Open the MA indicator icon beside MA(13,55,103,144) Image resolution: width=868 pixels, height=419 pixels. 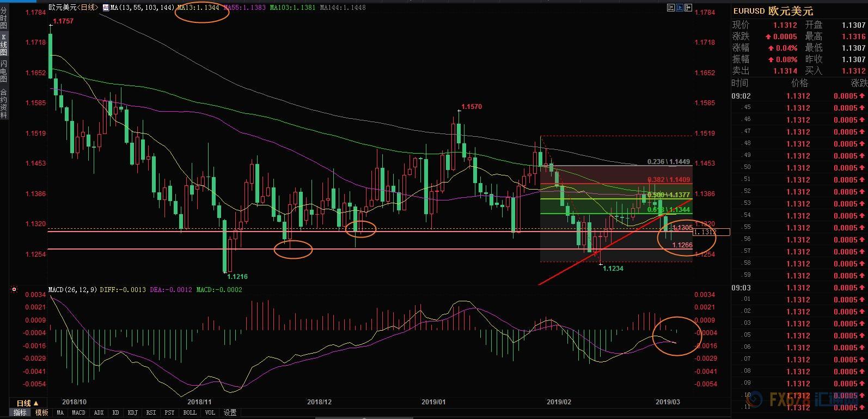pyautogui.click(x=106, y=8)
